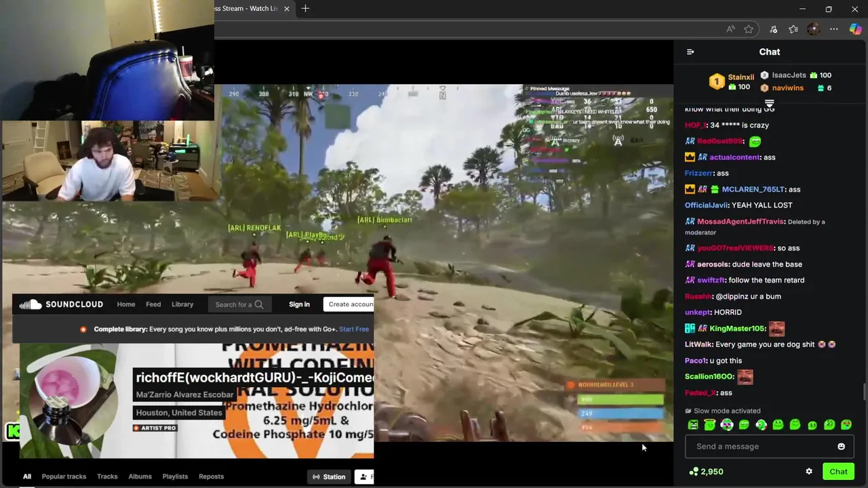Viewport: 868px width, 488px height.
Task: Close the Watch Live stream tab
Action: tap(286, 9)
